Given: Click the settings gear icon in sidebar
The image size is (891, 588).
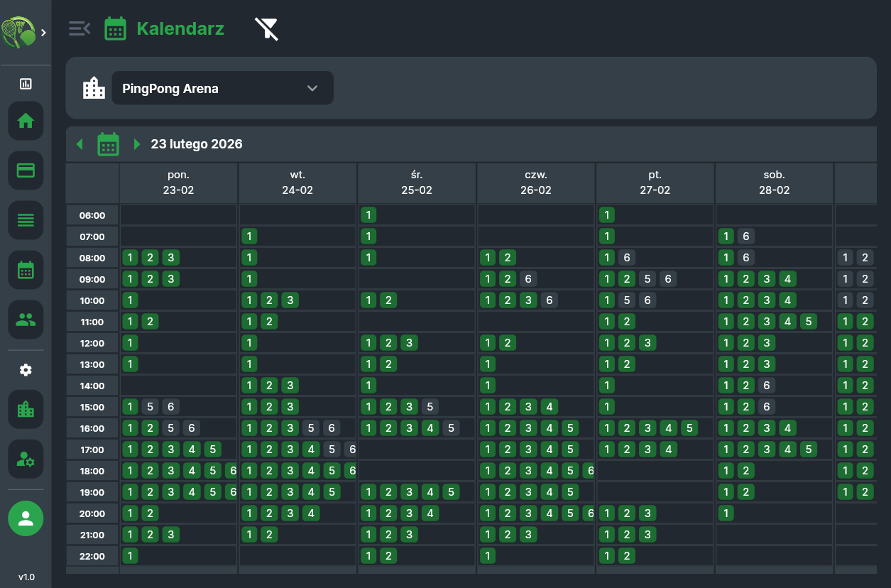Looking at the screenshot, I should [26, 370].
